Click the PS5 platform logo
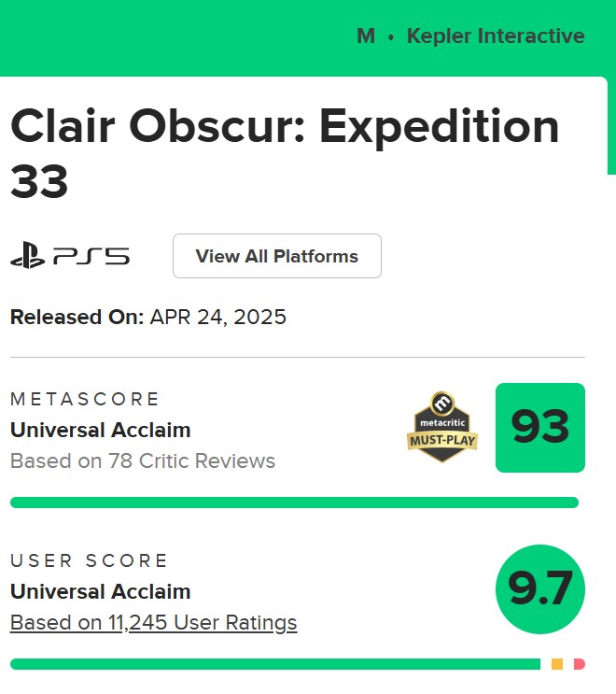This screenshot has width=616, height=694. [70, 256]
